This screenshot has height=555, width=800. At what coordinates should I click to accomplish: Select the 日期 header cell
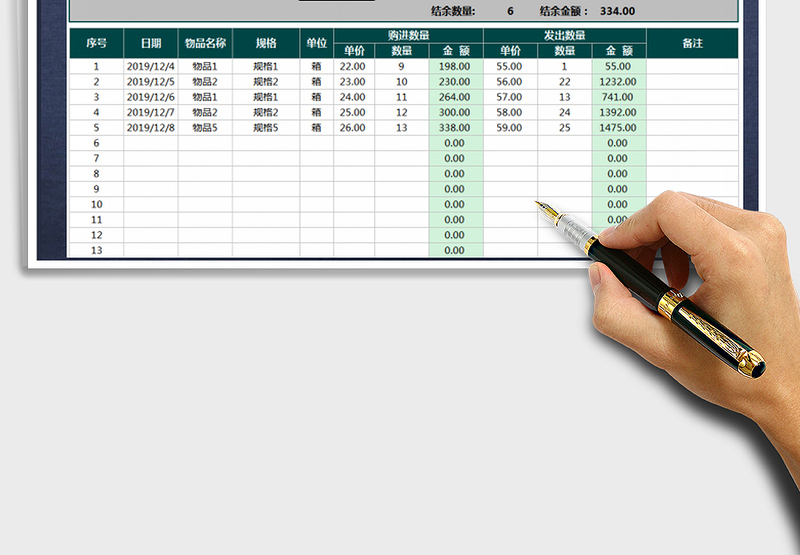[151, 44]
